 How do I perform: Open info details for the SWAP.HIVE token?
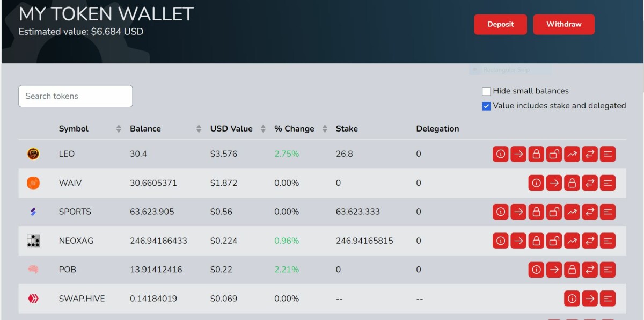[572, 299]
